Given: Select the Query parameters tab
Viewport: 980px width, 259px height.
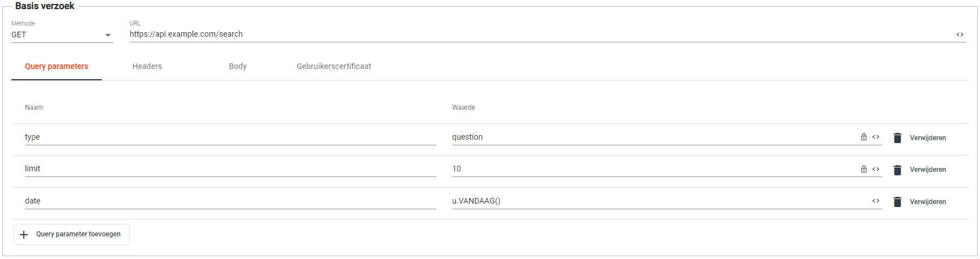Looking at the screenshot, I should [57, 66].
